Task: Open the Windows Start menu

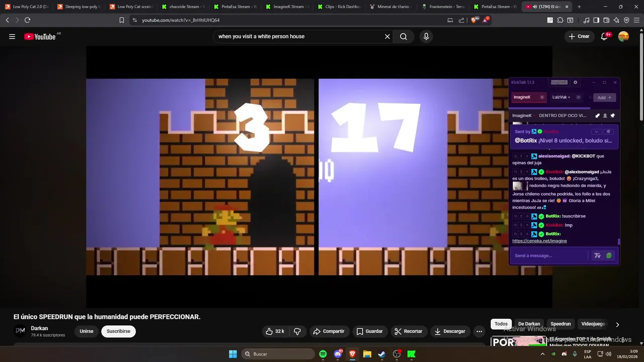Action: (x=233, y=354)
